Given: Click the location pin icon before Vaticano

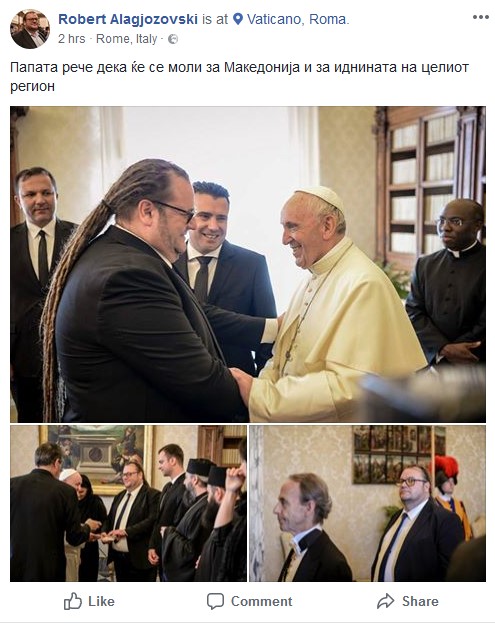Looking at the screenshot, I should 238,19.
